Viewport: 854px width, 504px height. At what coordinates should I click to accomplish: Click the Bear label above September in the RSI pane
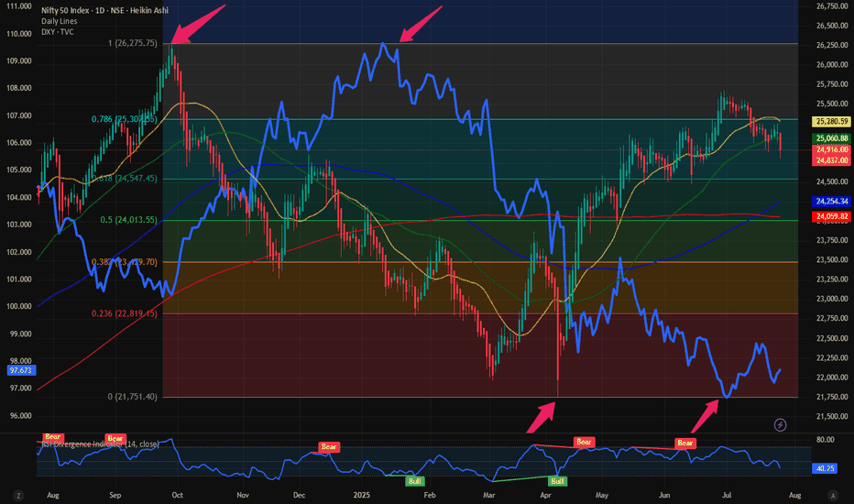(115, 438)
